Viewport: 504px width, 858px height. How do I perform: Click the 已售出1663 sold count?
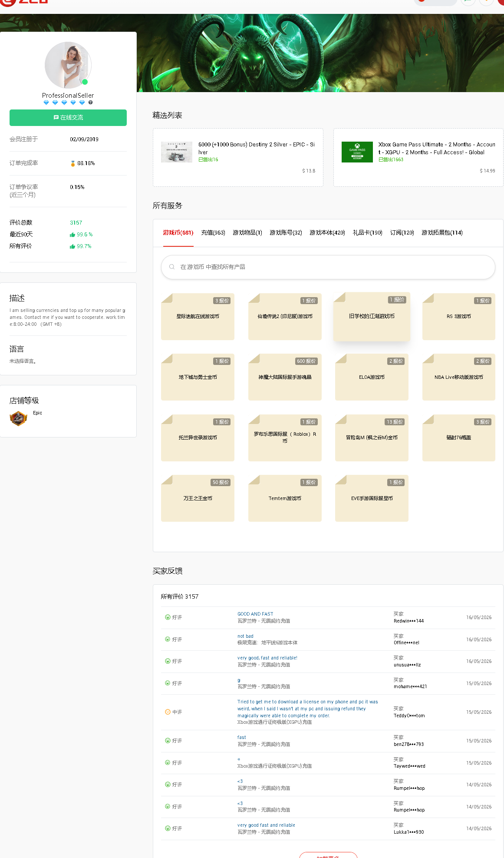coord(391,160)
